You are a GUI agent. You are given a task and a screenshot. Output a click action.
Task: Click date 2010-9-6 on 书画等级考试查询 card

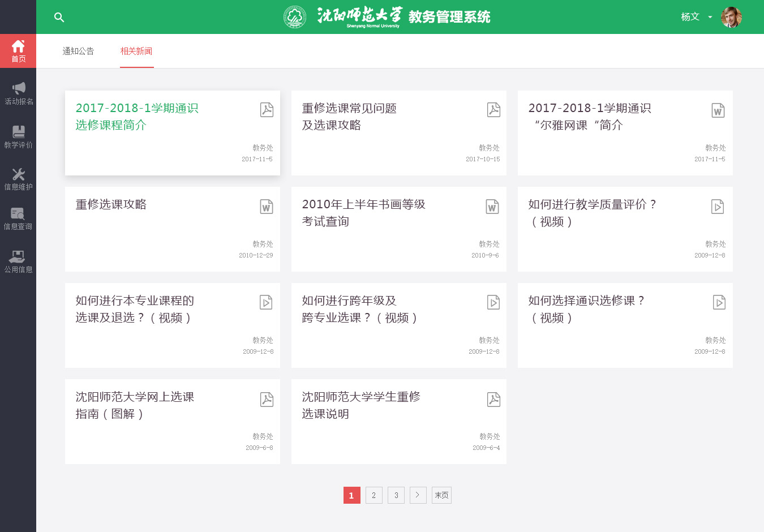point(485,255)
